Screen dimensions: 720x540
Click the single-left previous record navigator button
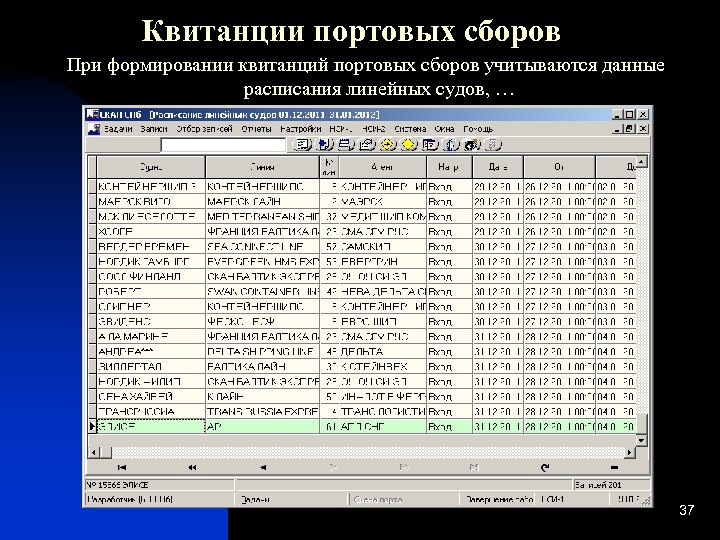click(x=263, y=467)
